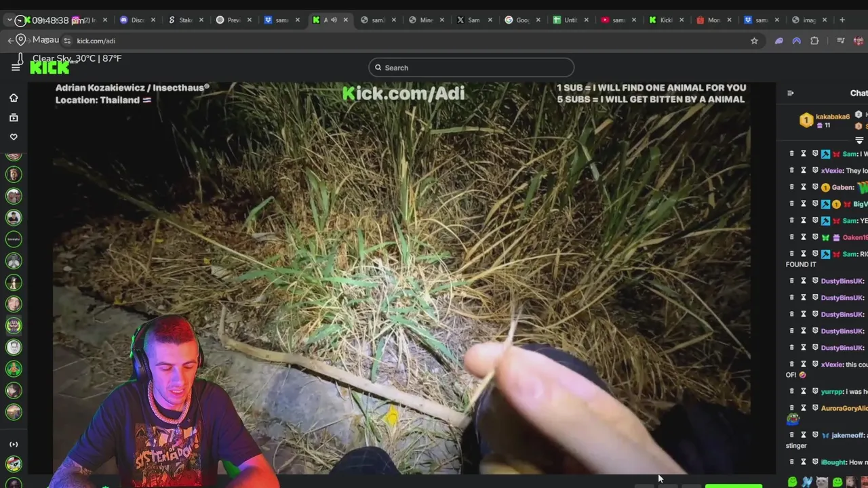Go to Home in the Kick sidebar
The width and height of the screenshot is (868, 488).
click(x=14, y=98)
